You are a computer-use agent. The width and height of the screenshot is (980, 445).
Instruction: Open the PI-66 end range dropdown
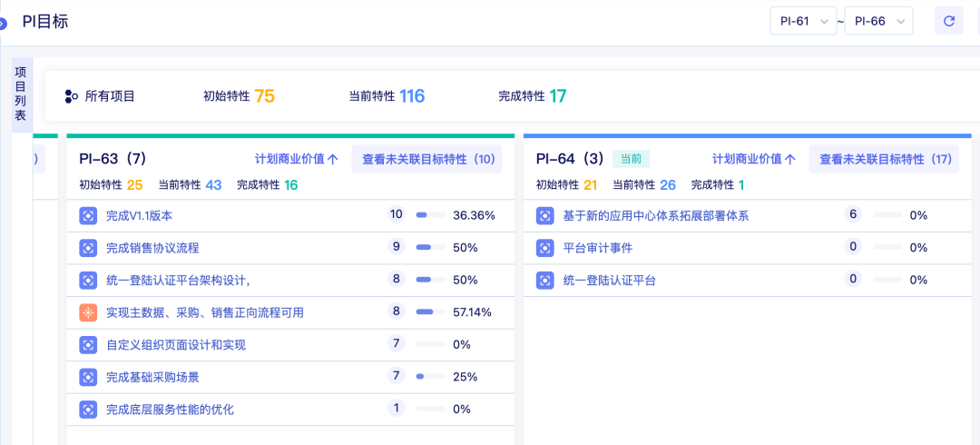click(878, 21)
